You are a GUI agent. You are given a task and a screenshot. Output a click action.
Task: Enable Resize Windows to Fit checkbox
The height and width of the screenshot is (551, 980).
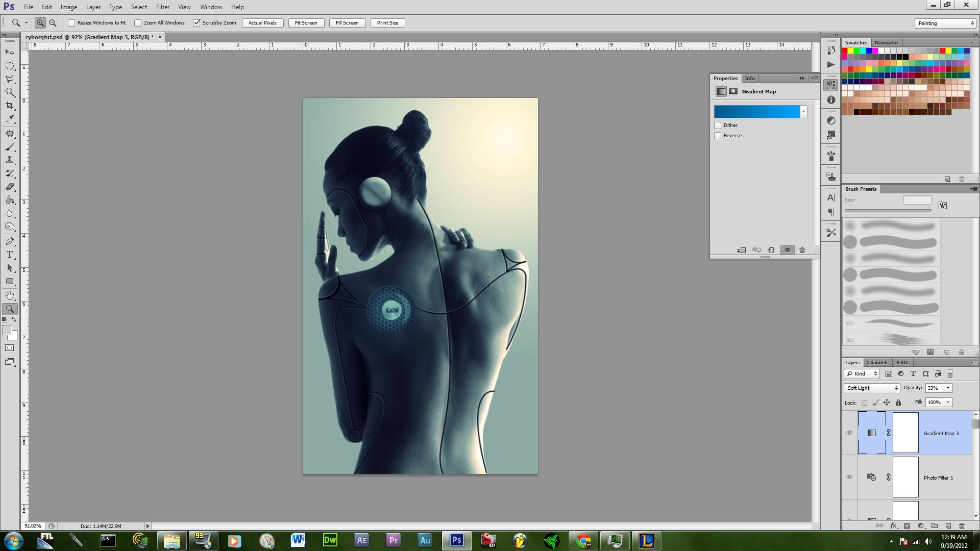click(71, 23)
